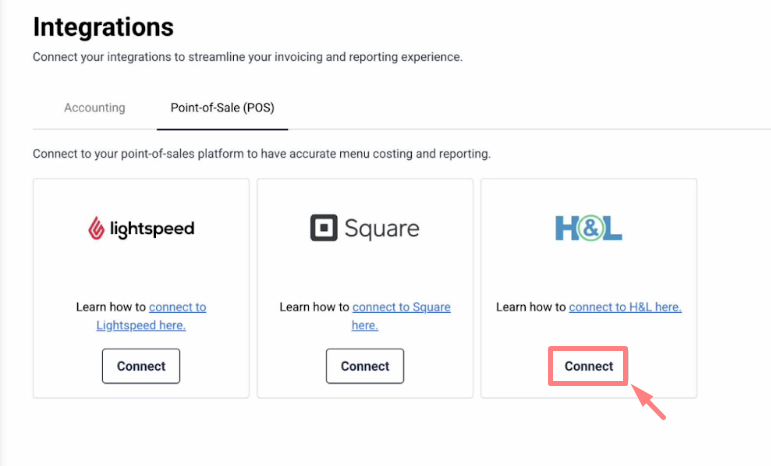
Task: Click the Square wordmark text
Action: (382, 229)
